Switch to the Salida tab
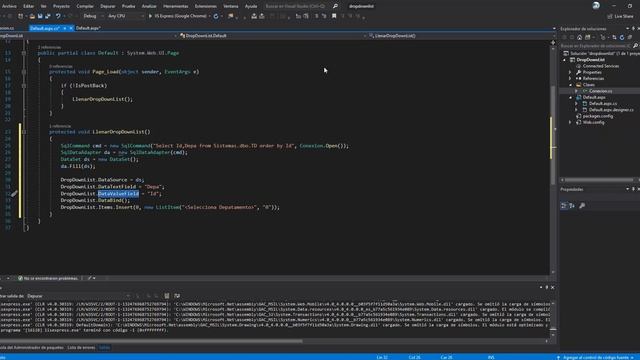 coord(104,348)
